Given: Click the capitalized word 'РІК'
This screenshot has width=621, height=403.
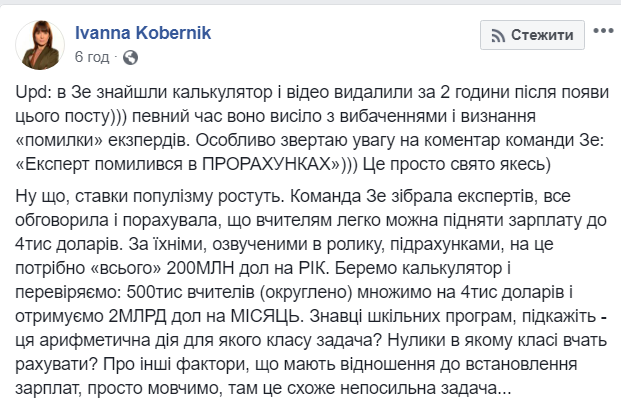Looking at the screenshot, I should point(311,268).
